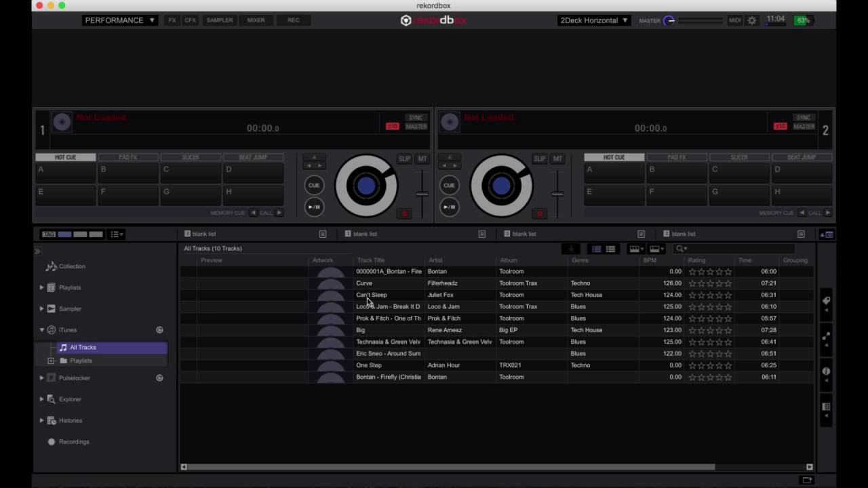Click deck 2 tempo range ±10 button
Viewport: 868px width, 488px height.
click(x=780, y=126)
